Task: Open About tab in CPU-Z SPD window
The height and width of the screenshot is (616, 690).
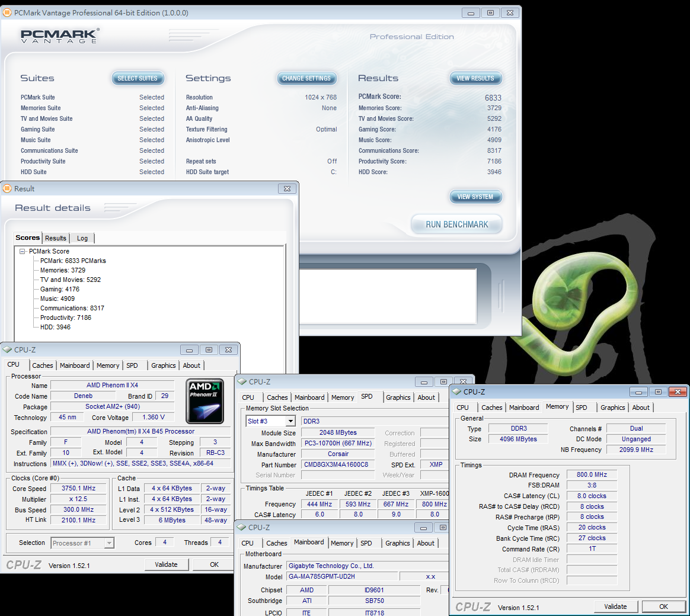Action: 426,397
